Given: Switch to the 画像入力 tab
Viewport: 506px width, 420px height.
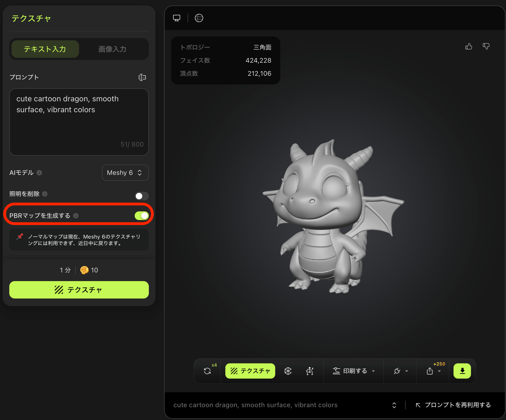Looking at the screenshot, I should (112, 49).
